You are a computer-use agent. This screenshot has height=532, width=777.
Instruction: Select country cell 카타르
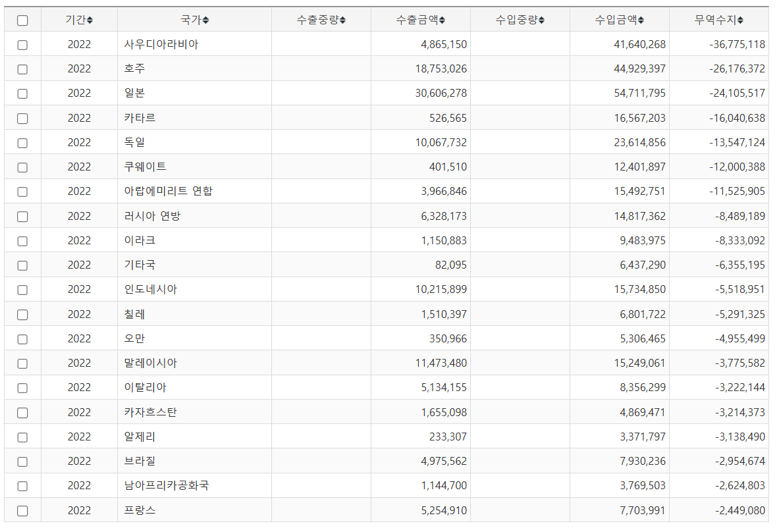[x=140, y=118]
